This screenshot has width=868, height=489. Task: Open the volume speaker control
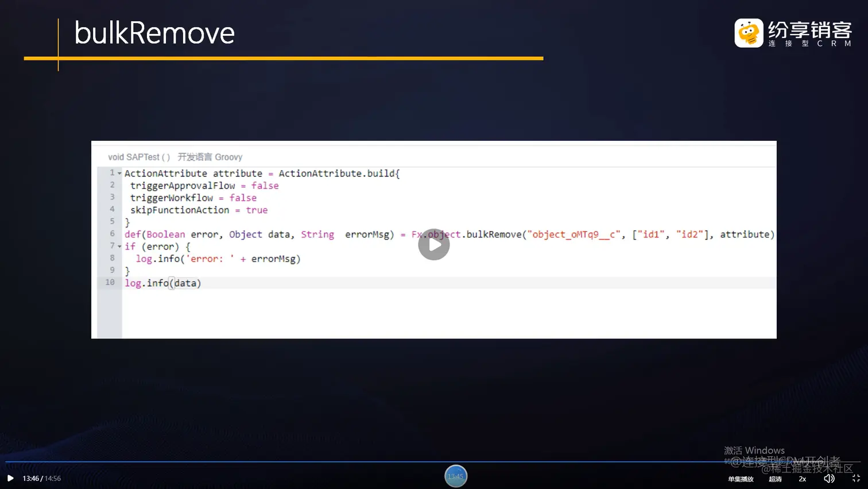click(x=829, y=479)
